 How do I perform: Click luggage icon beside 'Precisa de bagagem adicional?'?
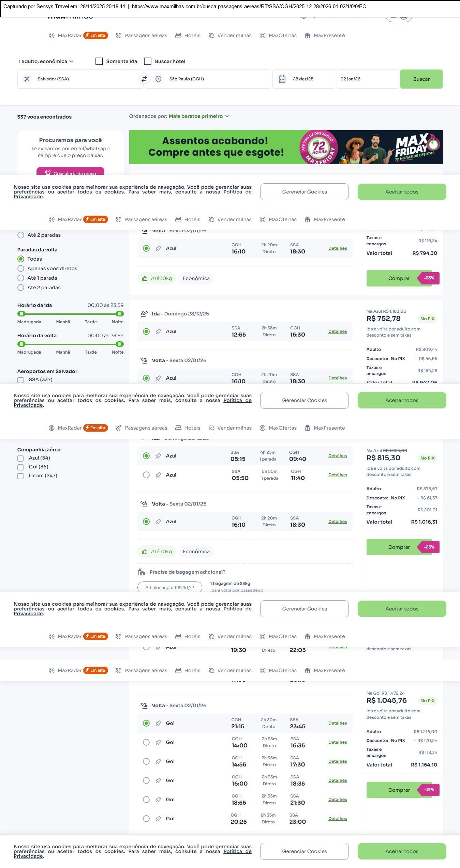[141, 572]
